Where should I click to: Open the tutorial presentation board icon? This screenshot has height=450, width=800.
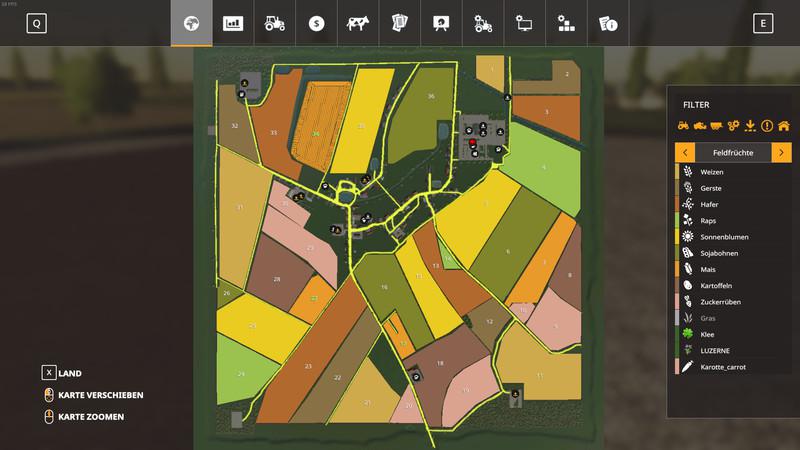pyautogui.click(x=440, y=23)
